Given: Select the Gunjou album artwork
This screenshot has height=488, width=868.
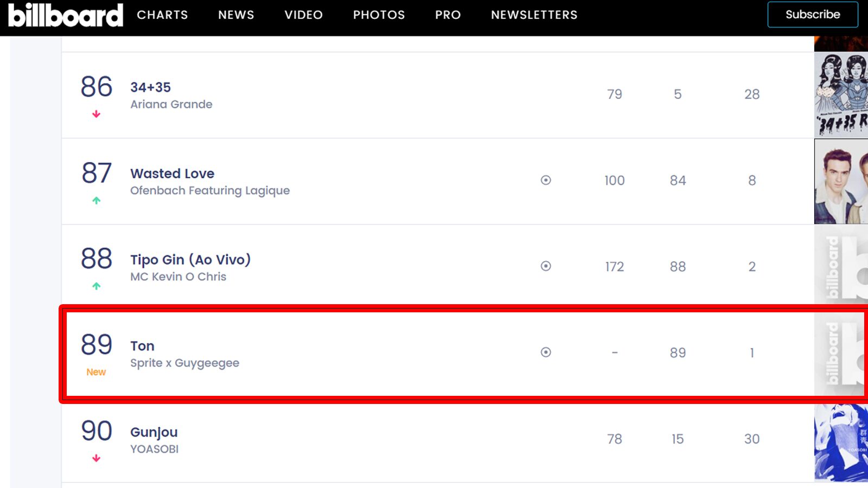Looking at the screenshot, I should point(841,442).
